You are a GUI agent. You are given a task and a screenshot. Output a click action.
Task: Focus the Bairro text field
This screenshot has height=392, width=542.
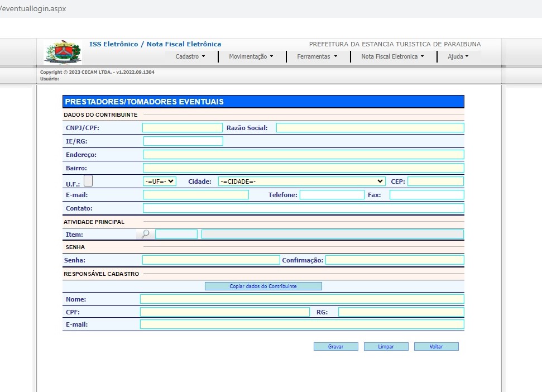303,168
